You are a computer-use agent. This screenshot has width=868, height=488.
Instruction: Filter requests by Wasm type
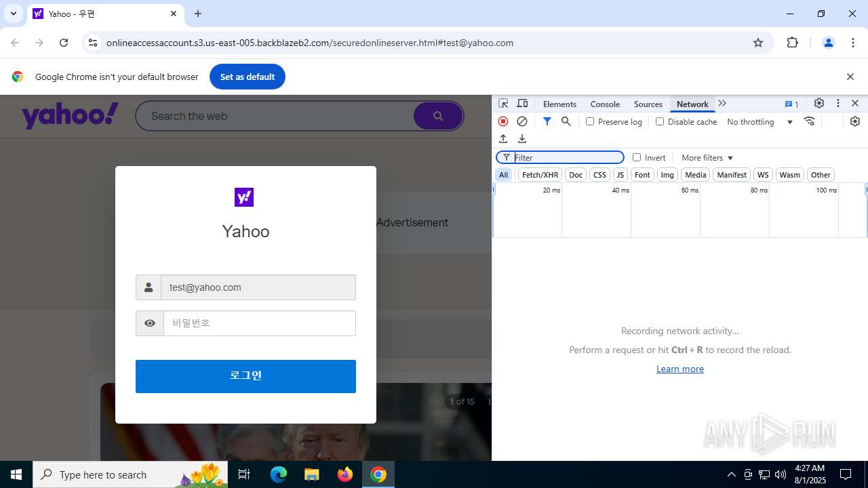789,175
